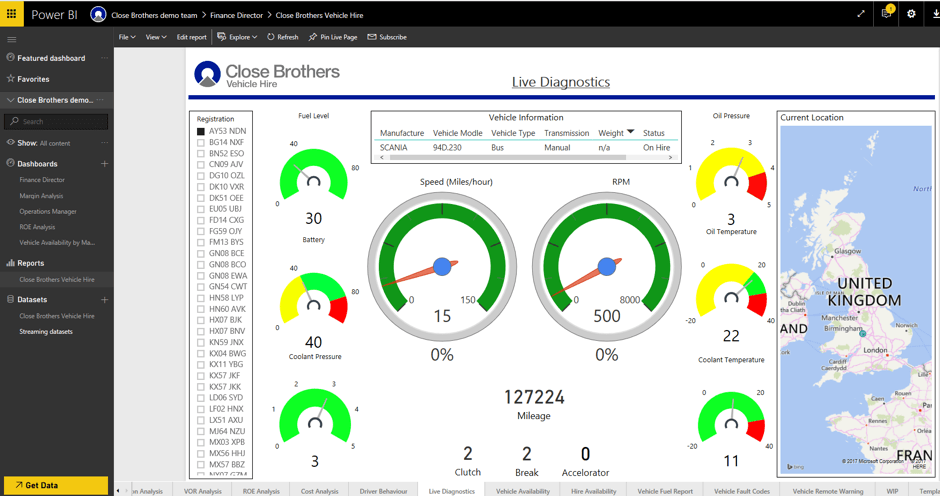Click the RPM gauge dial
The width and height of the screenshot is (940, 496).
click(607, 266)
